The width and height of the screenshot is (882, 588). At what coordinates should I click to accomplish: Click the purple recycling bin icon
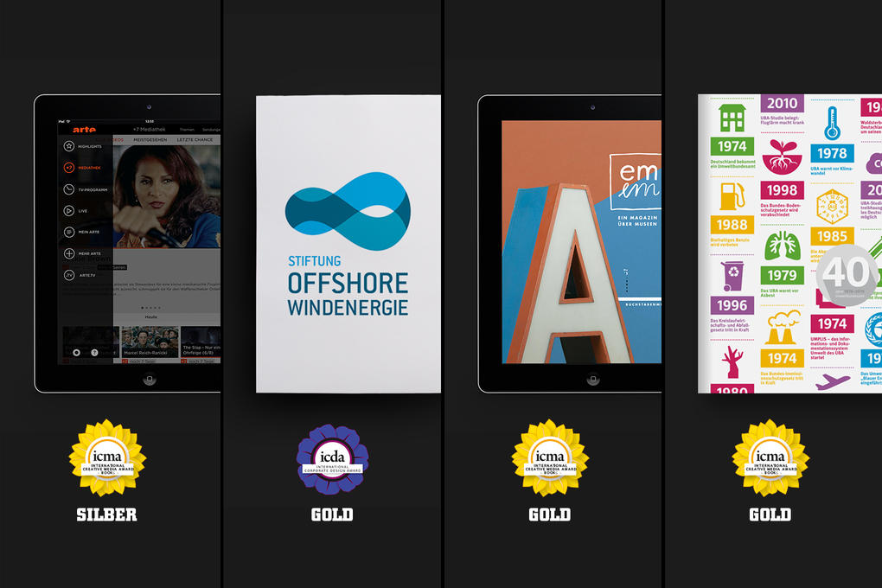(733, 276)
